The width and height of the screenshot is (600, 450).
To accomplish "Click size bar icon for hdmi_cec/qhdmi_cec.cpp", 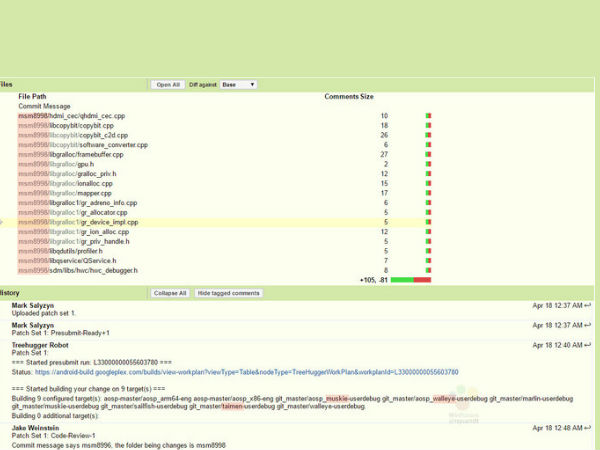I will click(x=428, y=116).
